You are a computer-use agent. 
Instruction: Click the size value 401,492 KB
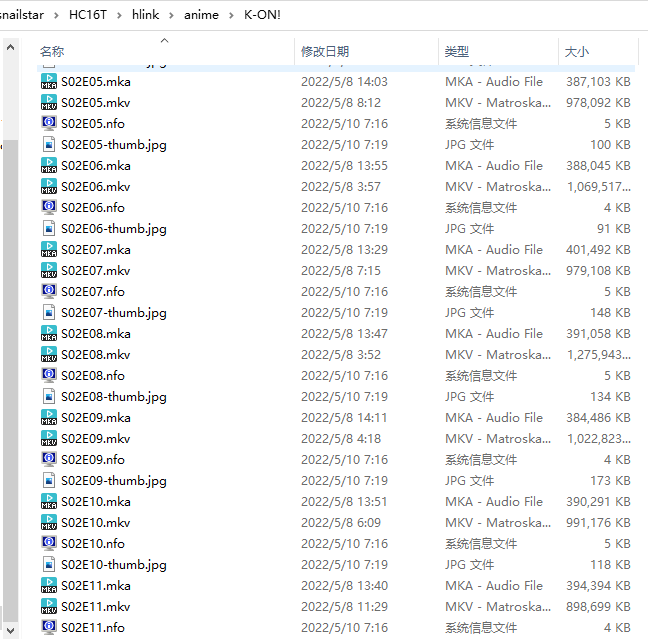click(598, 250)
